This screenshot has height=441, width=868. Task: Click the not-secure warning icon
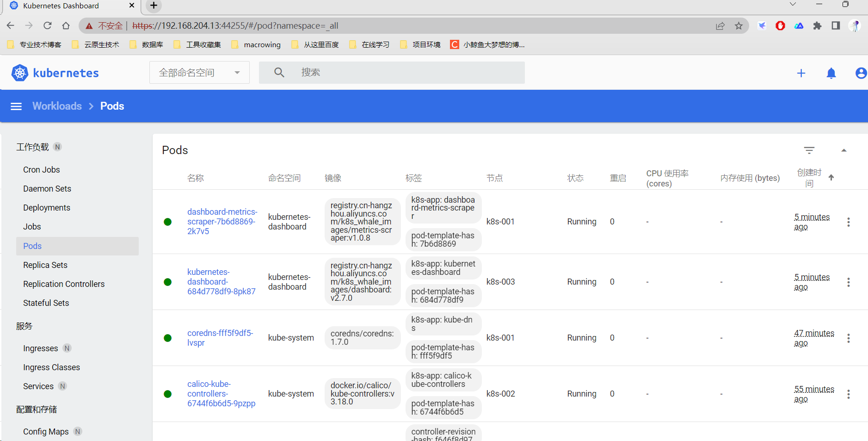(89, 26)
